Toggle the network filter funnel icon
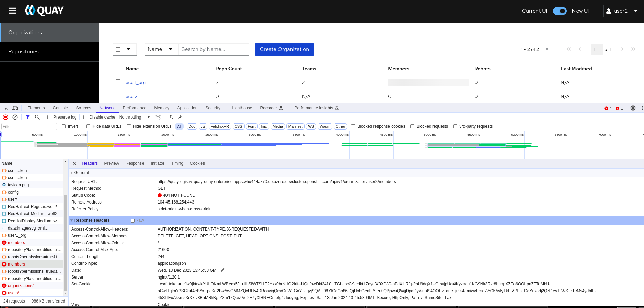Screen dimensions: 644x308 point(28,117)
